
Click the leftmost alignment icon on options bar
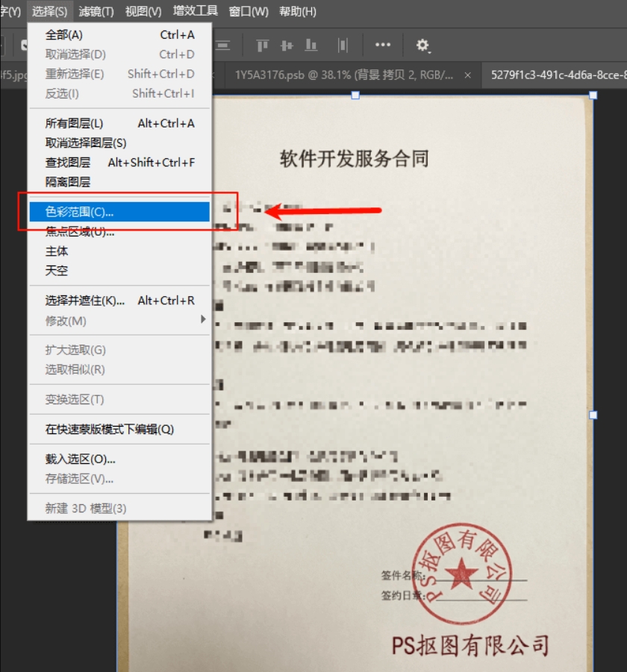click(x=222, y=45)
